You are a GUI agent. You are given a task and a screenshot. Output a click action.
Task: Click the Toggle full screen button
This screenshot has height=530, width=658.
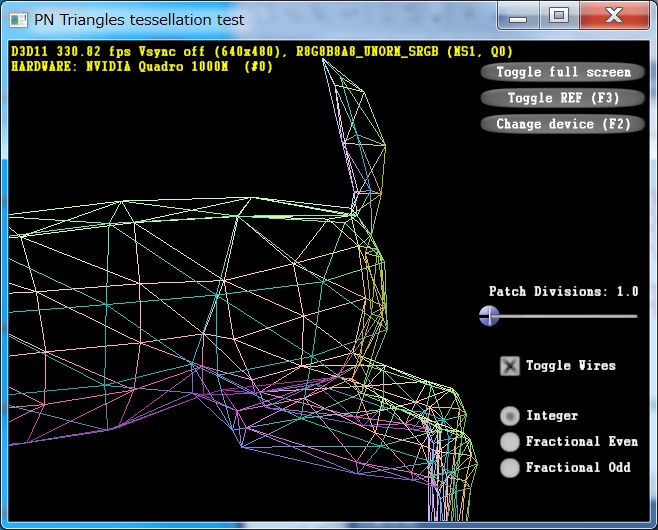click(563, 72)
